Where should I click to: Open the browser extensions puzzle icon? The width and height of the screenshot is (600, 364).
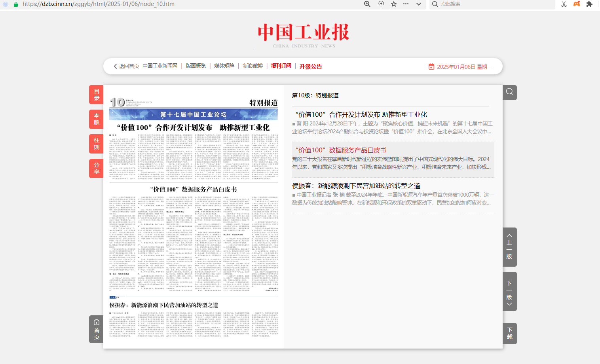[x=589, y=4]
